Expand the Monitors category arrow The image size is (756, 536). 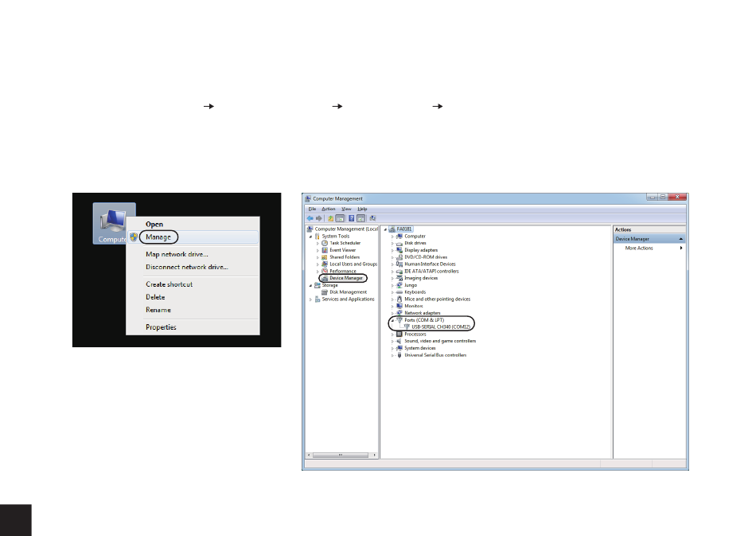point(392,306)
